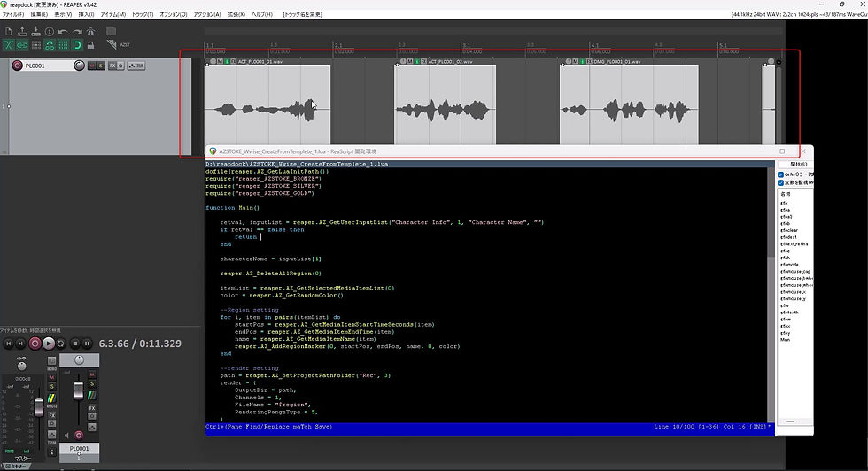The height and width of the screenshot is (471, 868).
Task: Mute track PL0001 in track panel
Action: [x=92, y=66]
